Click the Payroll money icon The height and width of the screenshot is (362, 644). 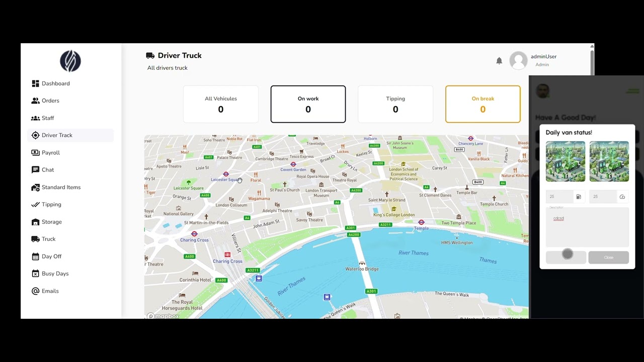click(35, 153)
